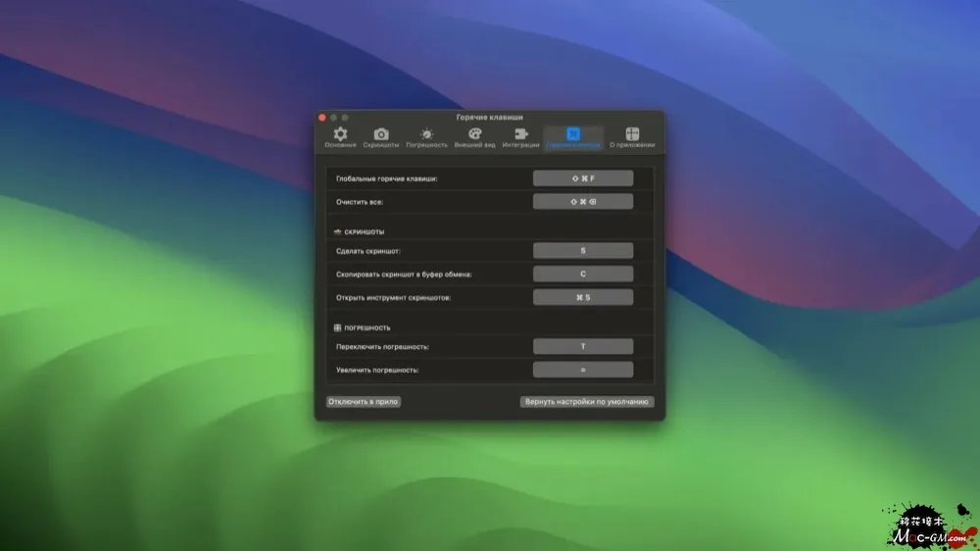Click the Сделать скриншот label
Viewport: 980px width, 551px height.
[368, 251]
